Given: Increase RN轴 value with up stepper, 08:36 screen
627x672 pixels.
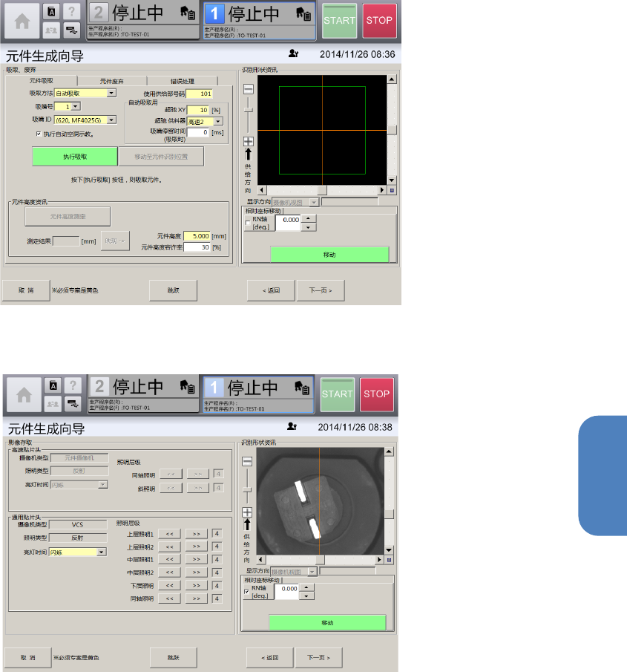Looking at the screenshot, I should (x=309, y=218).
